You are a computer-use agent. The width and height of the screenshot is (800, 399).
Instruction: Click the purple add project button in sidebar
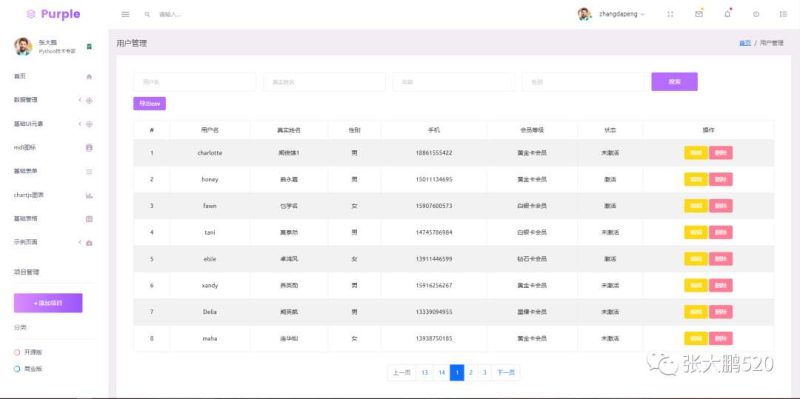pos(48,303)
